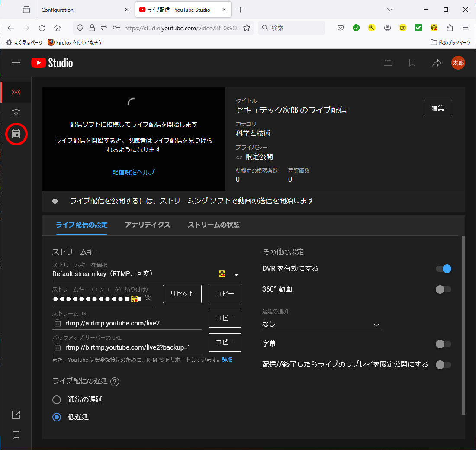
Task: Click the shield tracking protection icon
Action: click(80, 28)
